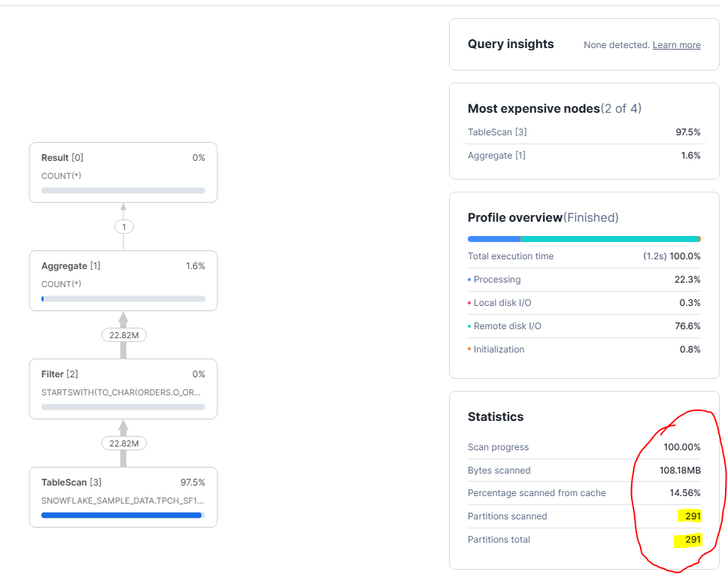
Task: Click the 22.82M edge label above TableScan
Action: tap(123, 443)
